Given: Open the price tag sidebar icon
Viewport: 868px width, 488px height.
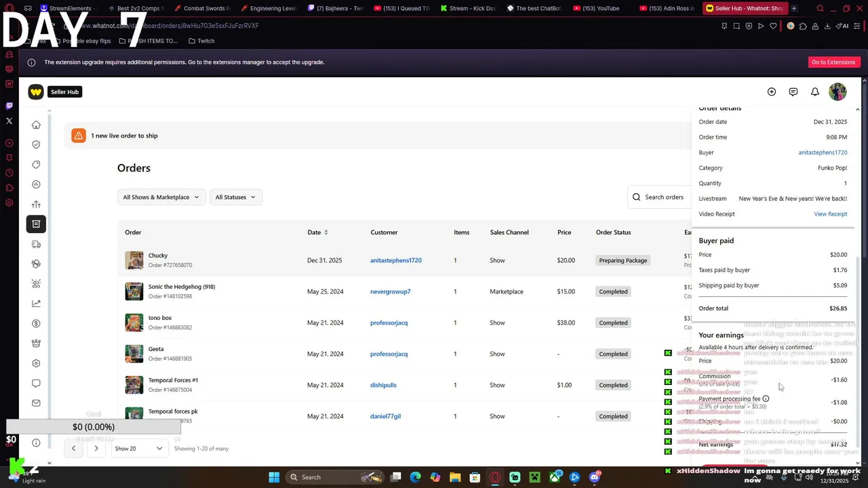Looking at the screenshot, I should (36, 164).
